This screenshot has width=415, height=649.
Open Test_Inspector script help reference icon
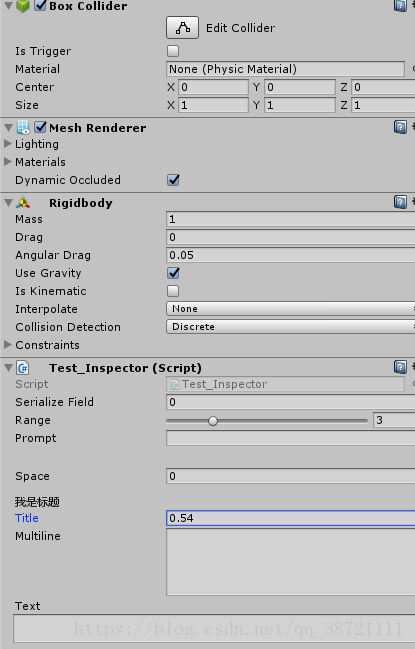pyautogui.click(x=400, y=367)
